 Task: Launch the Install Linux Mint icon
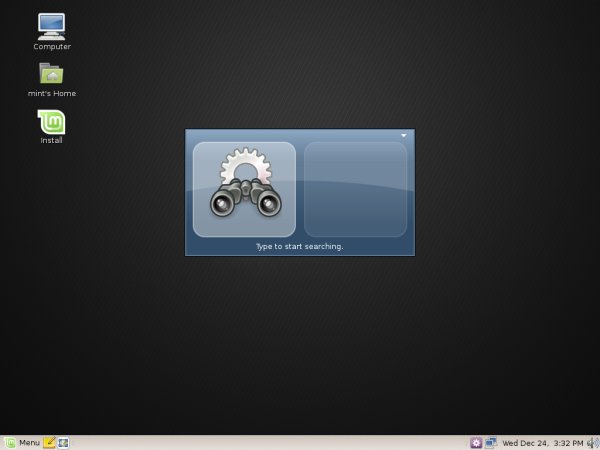pos(52,121)
